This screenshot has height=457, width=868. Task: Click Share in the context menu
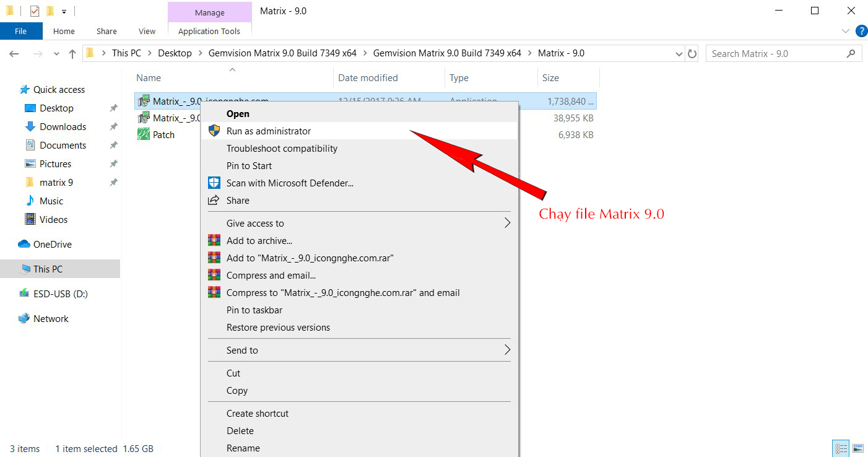click(x=359, y=201)
